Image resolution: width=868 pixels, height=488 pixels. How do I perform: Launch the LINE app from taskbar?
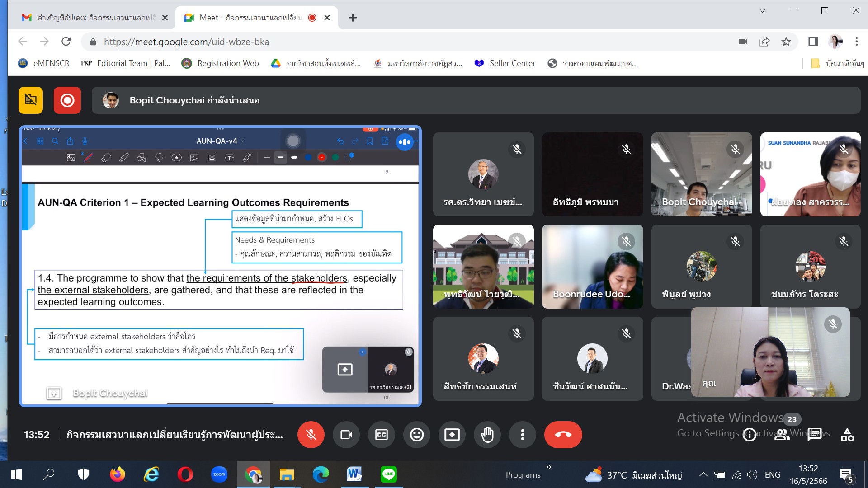pyautogui.click(x=388, y=474)
